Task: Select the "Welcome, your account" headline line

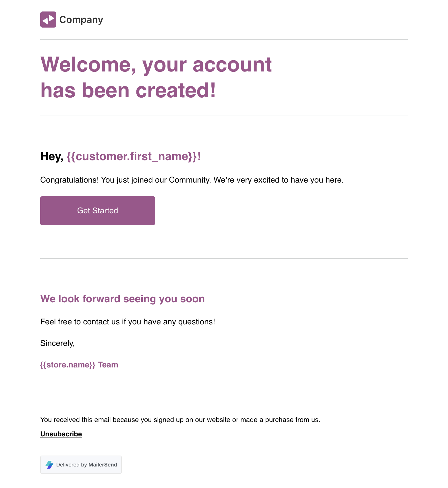Action: [156, 64]
